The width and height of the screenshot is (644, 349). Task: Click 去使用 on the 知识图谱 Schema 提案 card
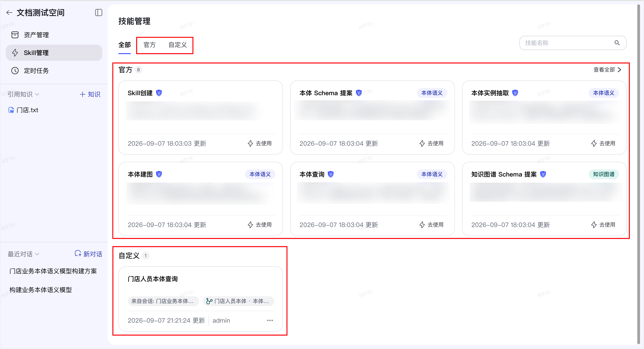pos(603,225)
